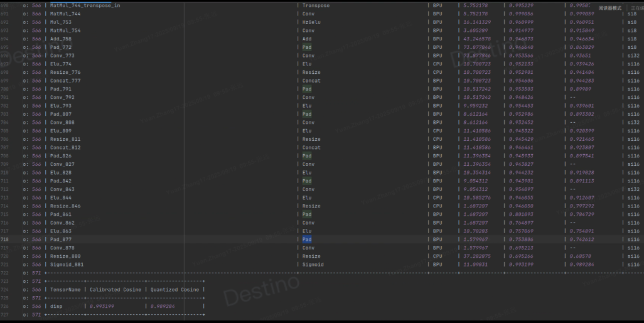Click the Transpose operator type cell
Screen dimensions: 644x323
tap(316, 6)
